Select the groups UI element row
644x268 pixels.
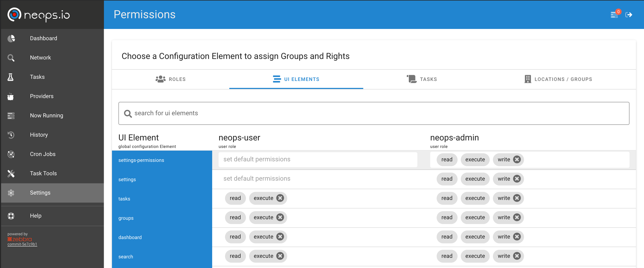click(x=162, y=218)
